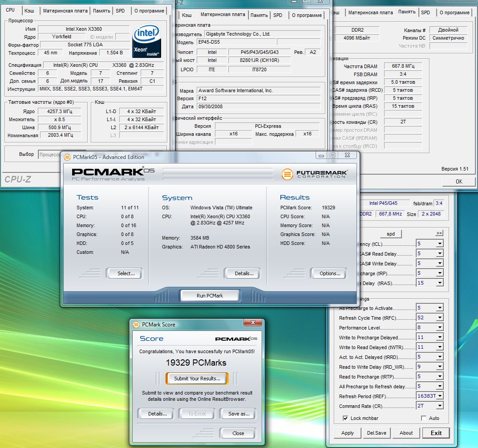Click the To Excel button

point(197,414)
